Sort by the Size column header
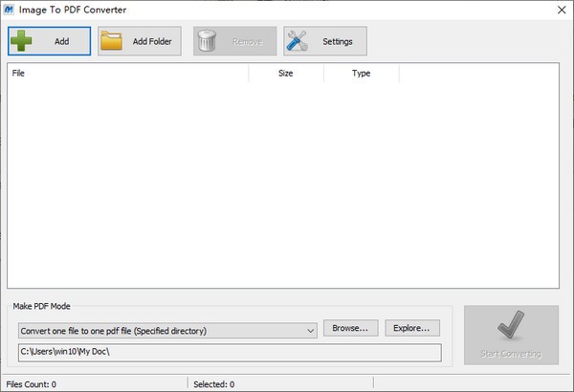 286,74
